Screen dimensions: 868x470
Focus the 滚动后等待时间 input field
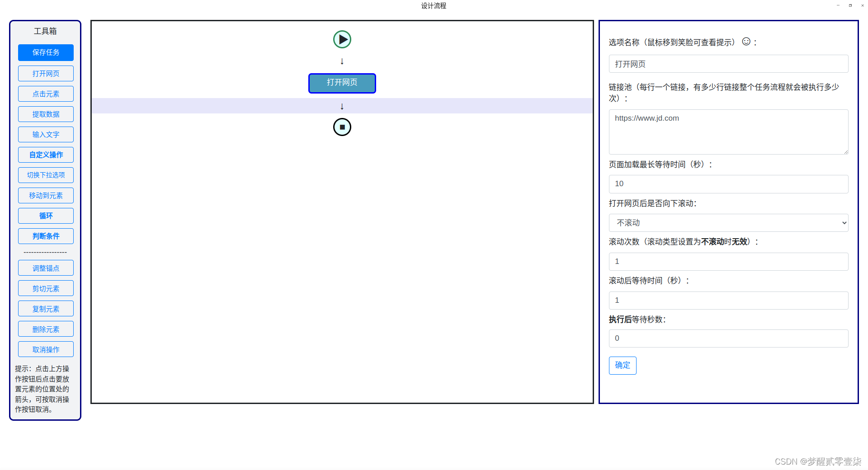coord(728,301)
